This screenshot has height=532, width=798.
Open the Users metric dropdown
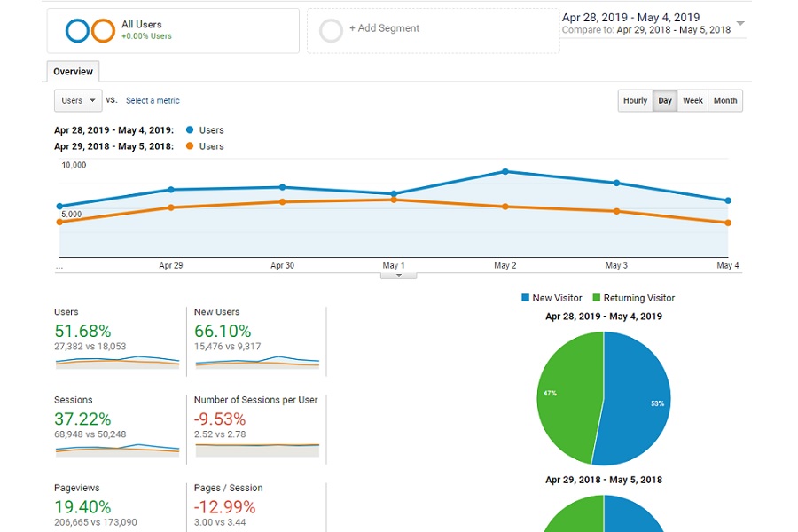click(78, 101)
